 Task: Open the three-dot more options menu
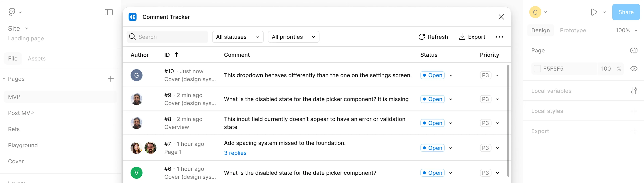tap(499, 37)
